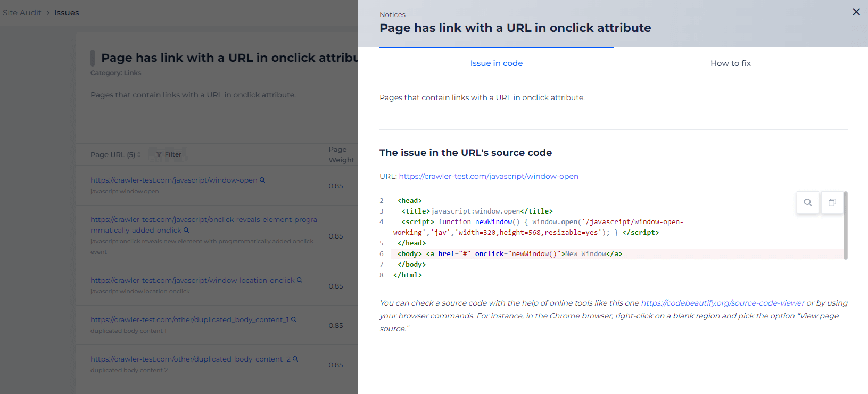Click magnifier icon beside window-open URL
Viewport: 868px width, 394px height.
pos(262,180)
